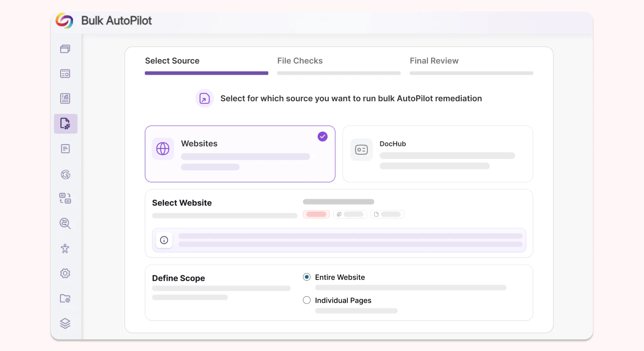Viewport: 644px width, 351px height.
Task: Switch to the Select Source step
Action: 172,61
